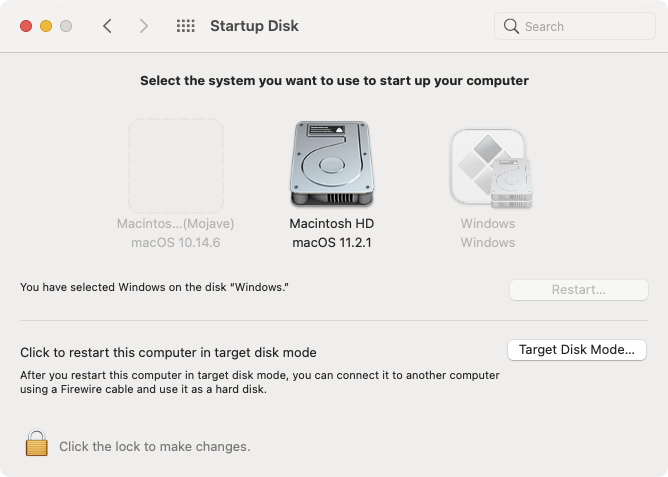The image size is (668, 477).
Task: Click the magnifying glass search icon
Action: (x=512, y=26)
